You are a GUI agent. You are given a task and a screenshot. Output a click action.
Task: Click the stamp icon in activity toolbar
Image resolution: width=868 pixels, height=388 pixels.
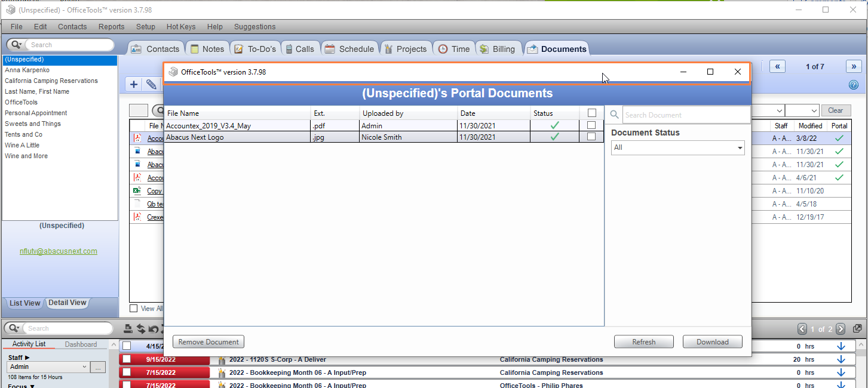[x=128, y=328]
